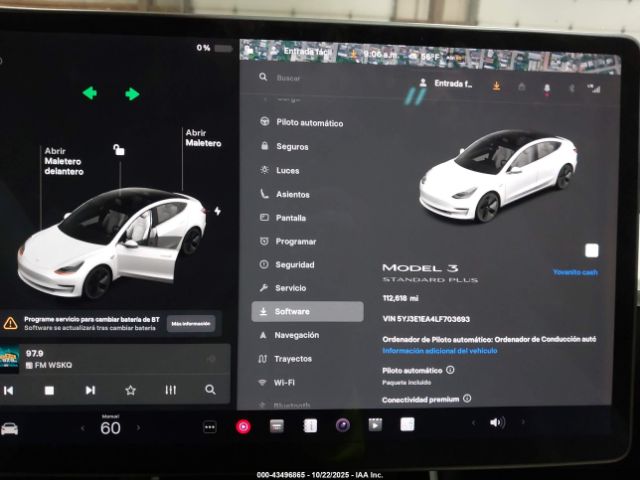Open the info manual app icon
Viewport: 640px width, 480px height.
pos(310,426)
